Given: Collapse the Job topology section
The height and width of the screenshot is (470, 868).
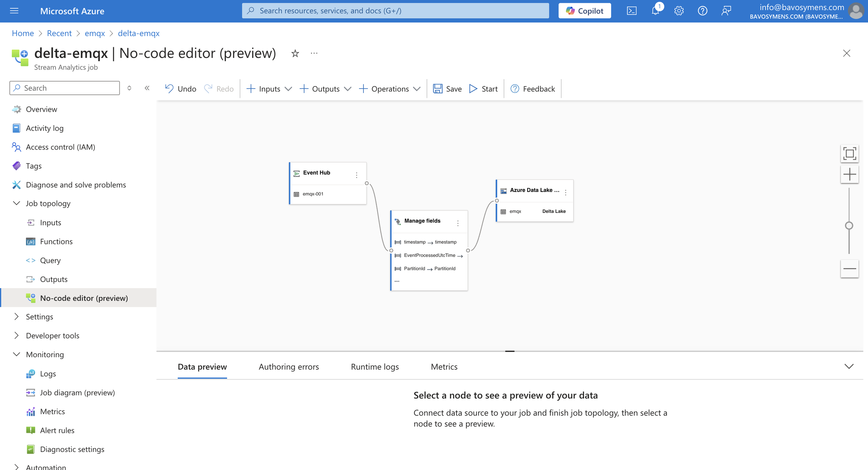Looking at the screenshot, I should tap(16, 203).
